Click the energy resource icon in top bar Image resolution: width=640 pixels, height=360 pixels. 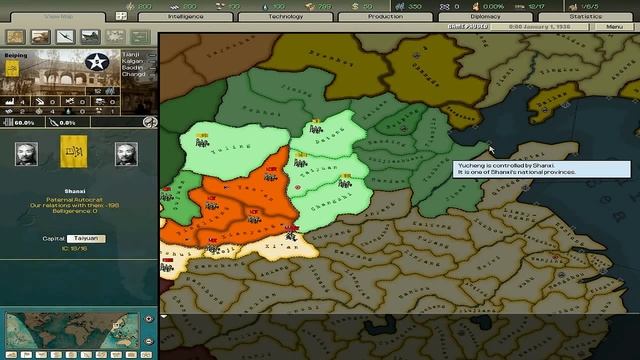131,7
